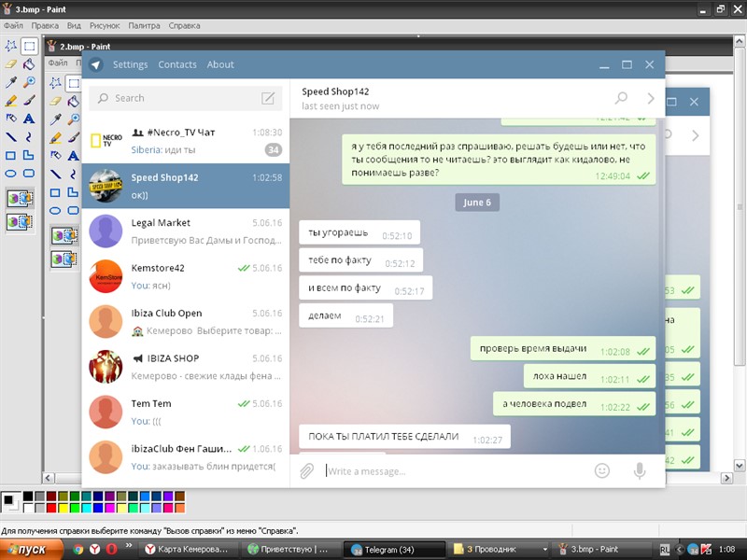Screen dimensions: 747x560
Task: Select the Pencil tool in 3.bmp Paint
Action: [x=10, y=100]
